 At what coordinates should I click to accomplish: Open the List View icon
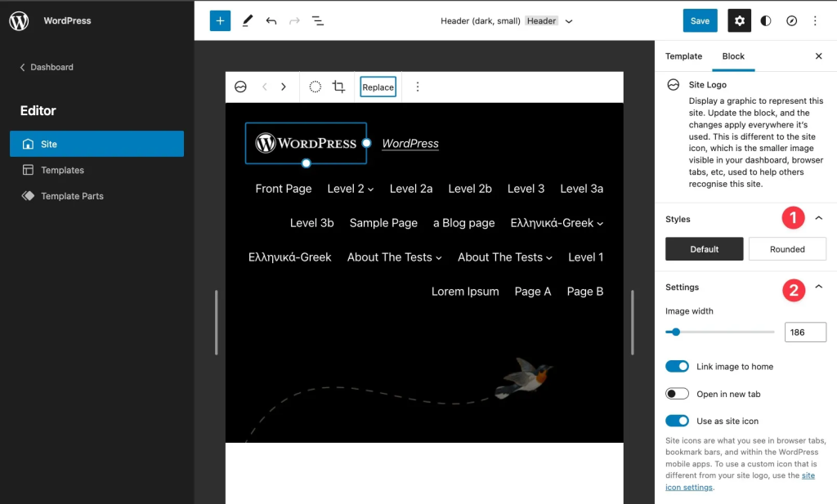coord(318,20)
